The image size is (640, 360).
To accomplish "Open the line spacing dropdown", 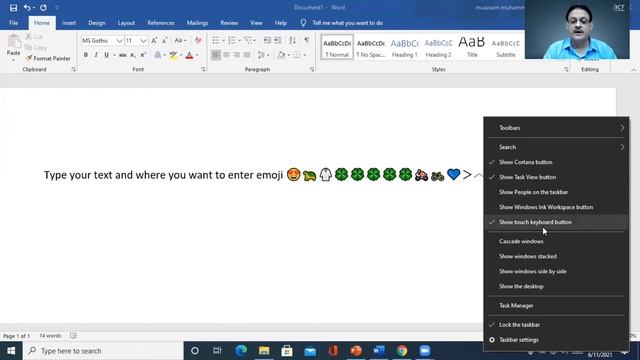I will pos(263,55).
